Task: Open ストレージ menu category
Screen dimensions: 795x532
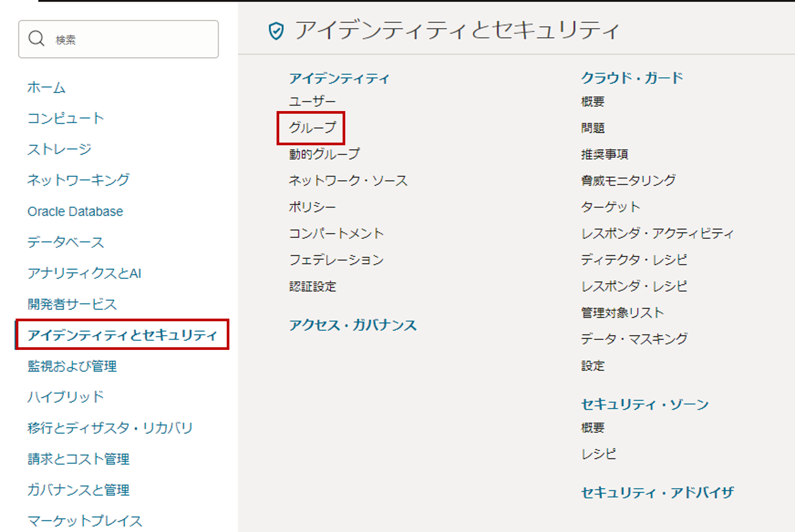Action: tap(59, 149)
